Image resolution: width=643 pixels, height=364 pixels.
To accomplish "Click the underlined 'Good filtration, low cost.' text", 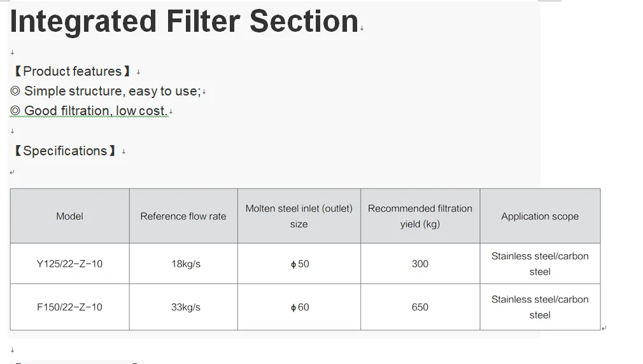I will point(95,111).
